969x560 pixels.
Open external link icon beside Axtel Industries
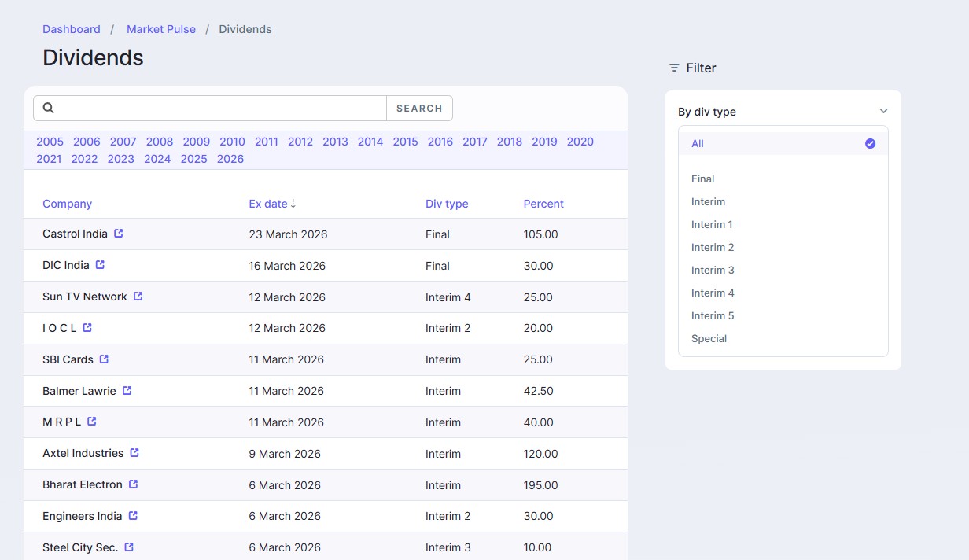[x=134, y=453]
